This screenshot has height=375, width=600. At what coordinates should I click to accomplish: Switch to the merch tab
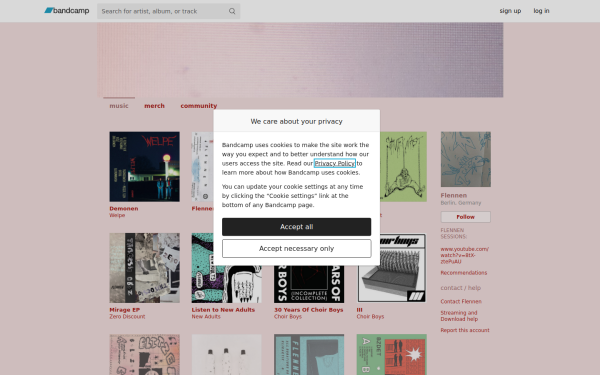[154, 106]
